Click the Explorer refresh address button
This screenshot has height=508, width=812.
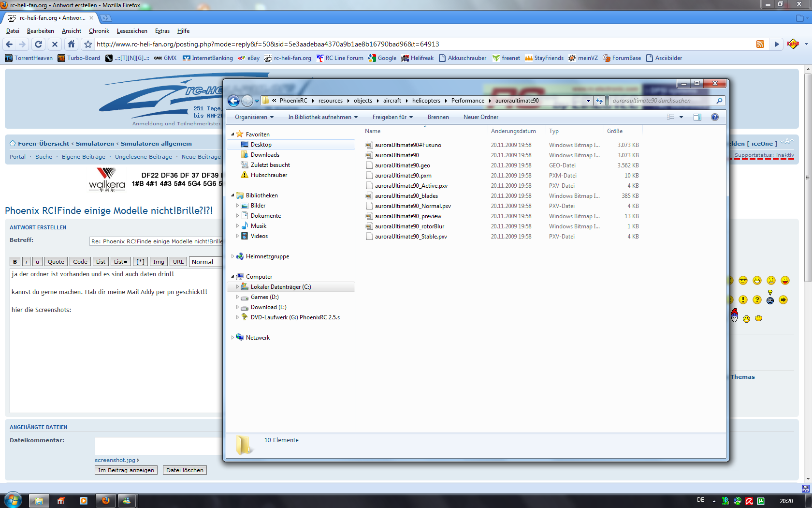click(x=599, y=101)
